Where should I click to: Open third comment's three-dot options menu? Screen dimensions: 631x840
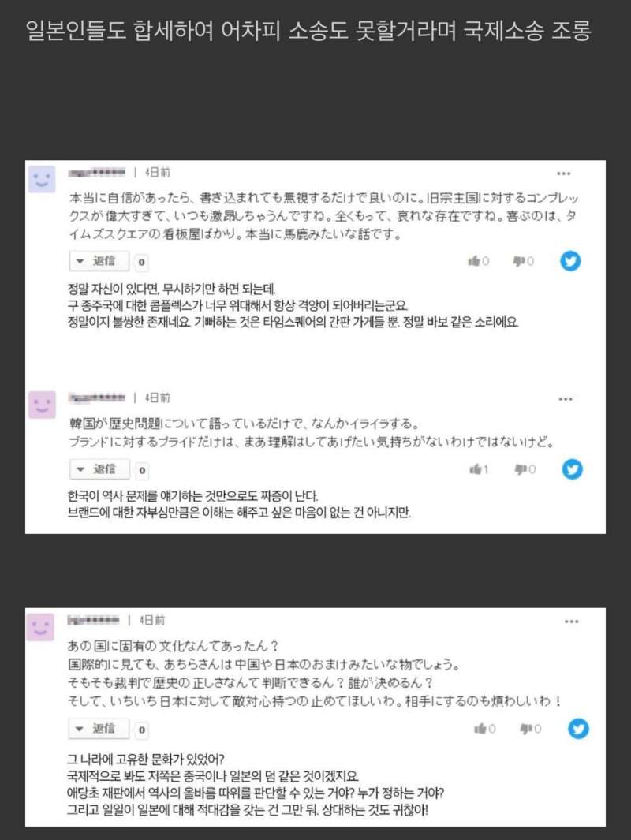(572, 622)
